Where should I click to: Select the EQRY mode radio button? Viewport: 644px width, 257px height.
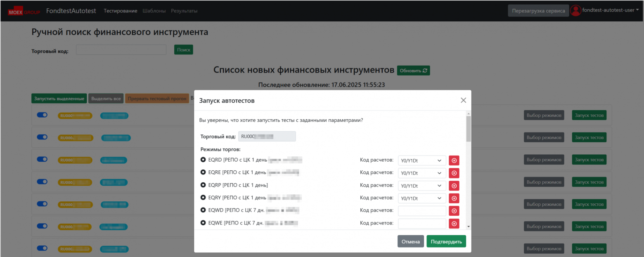pos(203,197)
